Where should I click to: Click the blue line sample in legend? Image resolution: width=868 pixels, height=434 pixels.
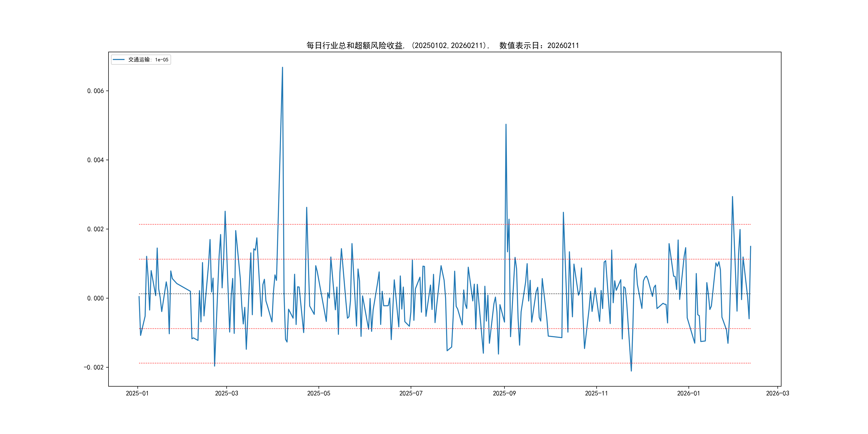[119, 60]
